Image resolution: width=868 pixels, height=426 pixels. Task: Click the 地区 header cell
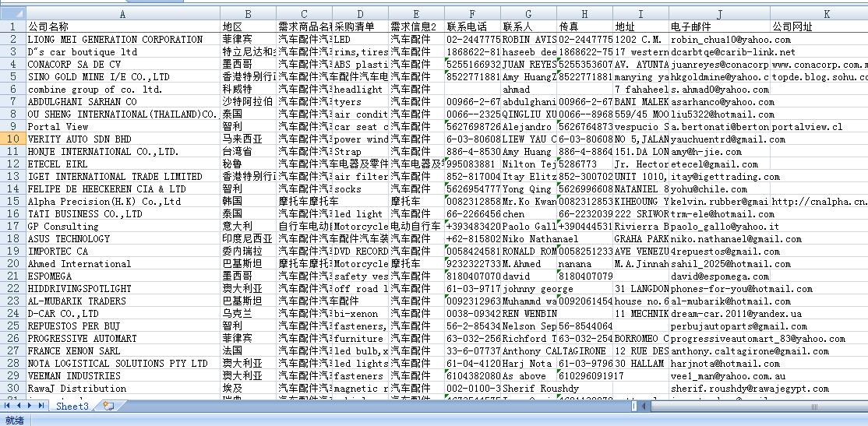(x=248, y=26)
